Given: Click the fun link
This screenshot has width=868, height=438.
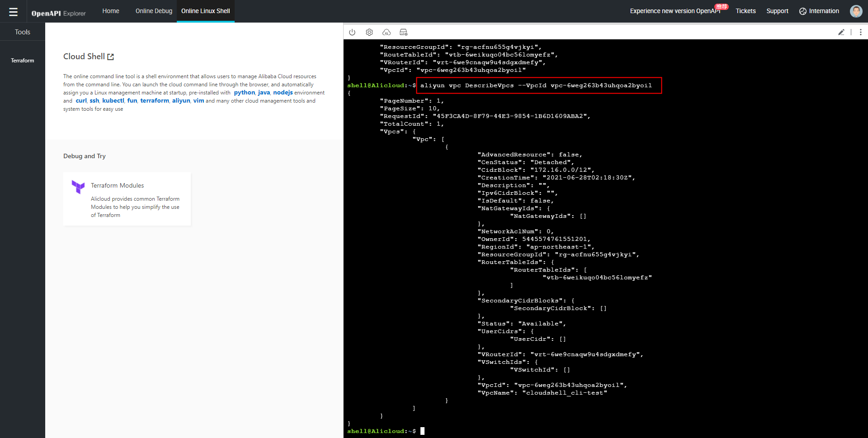Looking at the screenshot, I should pos(132,101).
